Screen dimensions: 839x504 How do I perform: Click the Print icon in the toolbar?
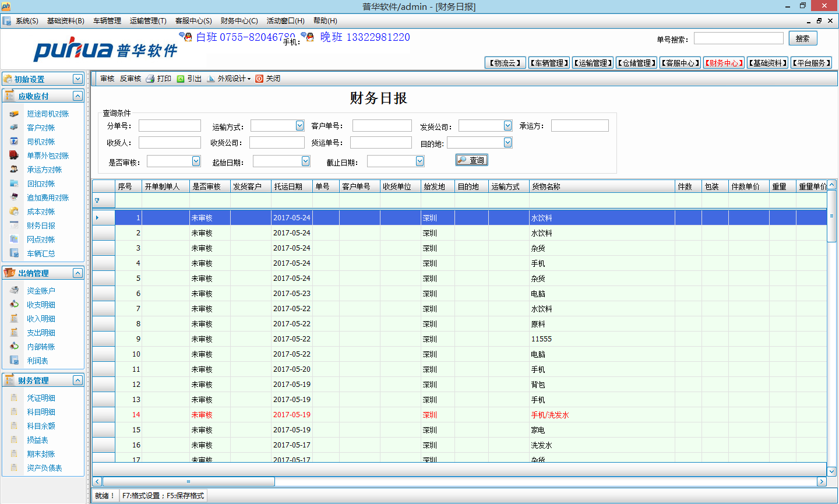(x=150, y=79)
